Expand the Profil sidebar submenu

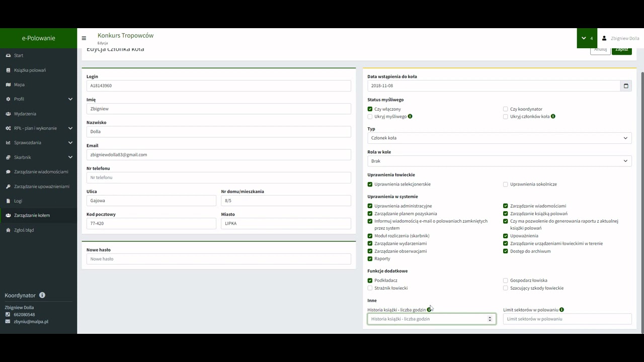(70, 99)
